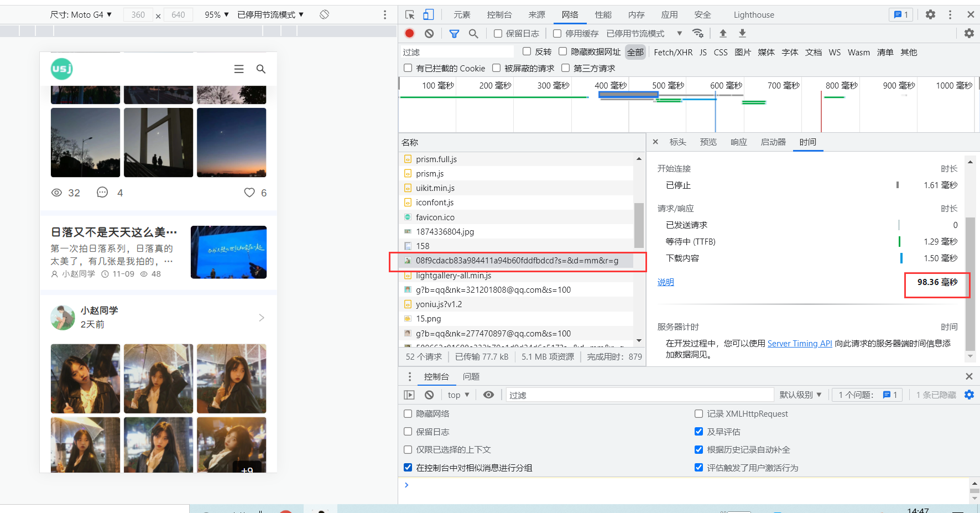Open network conditions wifi icon
The image size is (980, 513).
(698, 33)
